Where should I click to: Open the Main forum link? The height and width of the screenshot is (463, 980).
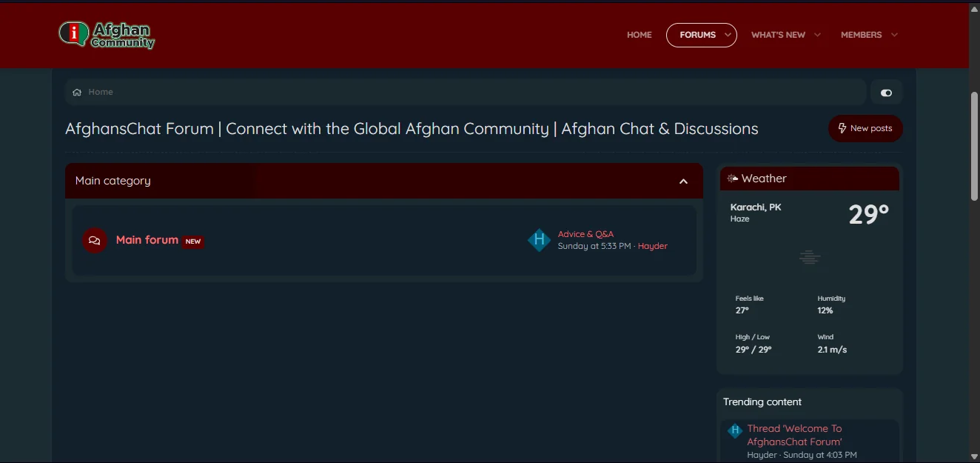point(147,240)
